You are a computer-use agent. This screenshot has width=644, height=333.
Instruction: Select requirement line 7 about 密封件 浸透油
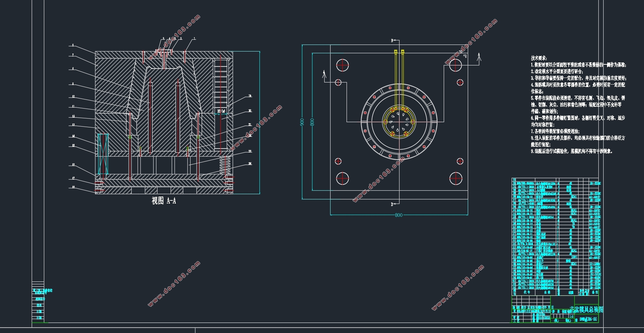(555, 131)
